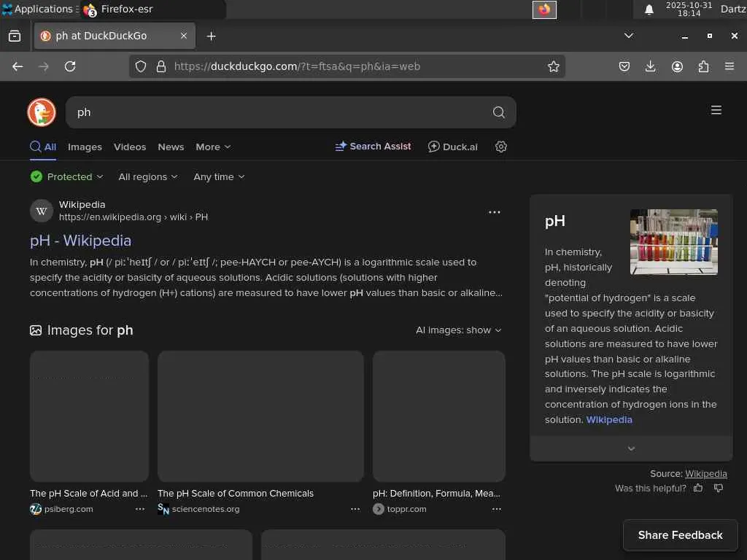Open Firefox View tab overview icon
The image size is (747, 560).
(x=15, y=36)
